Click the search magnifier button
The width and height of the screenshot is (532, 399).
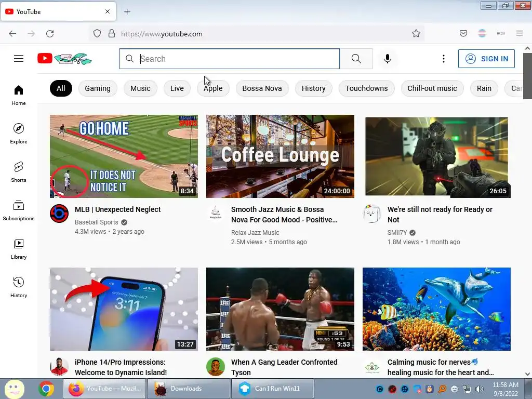point(356,59)
